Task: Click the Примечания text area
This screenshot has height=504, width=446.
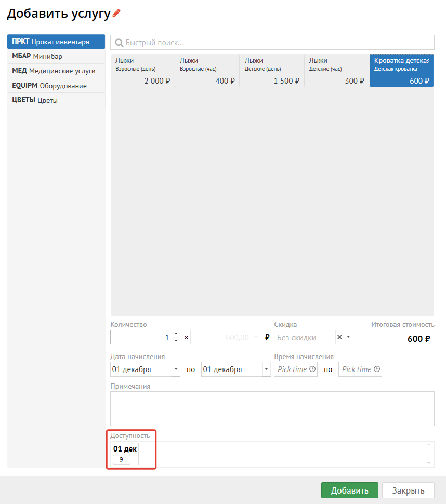Action: click(x=272, y=408)
